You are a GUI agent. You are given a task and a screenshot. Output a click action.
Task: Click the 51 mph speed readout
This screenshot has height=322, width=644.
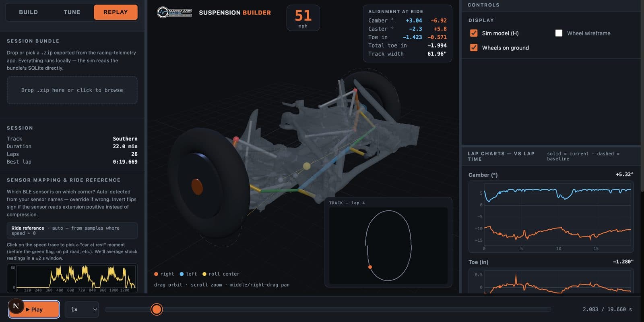[303, 18]
